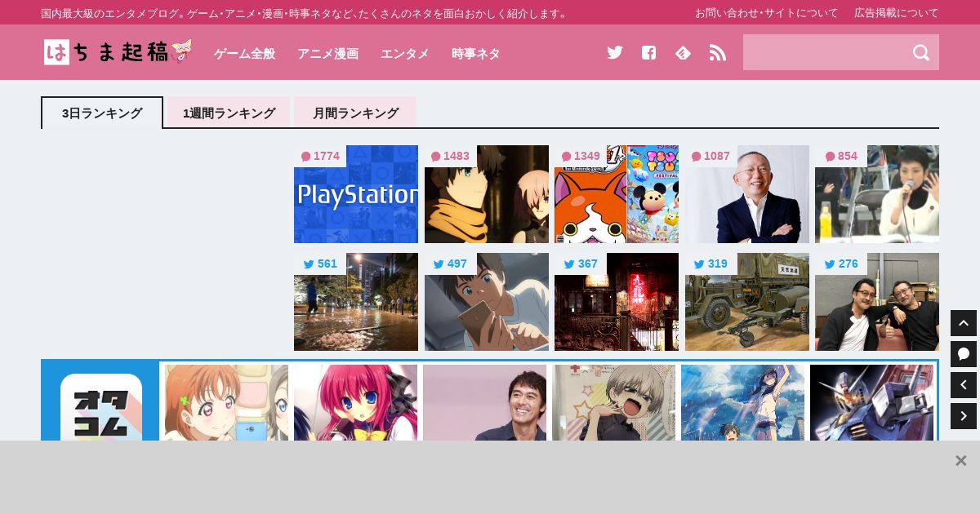Open the smiling man on pink thumbnail
Viewport: 980px width, 514px height.
tap(484, 402)
